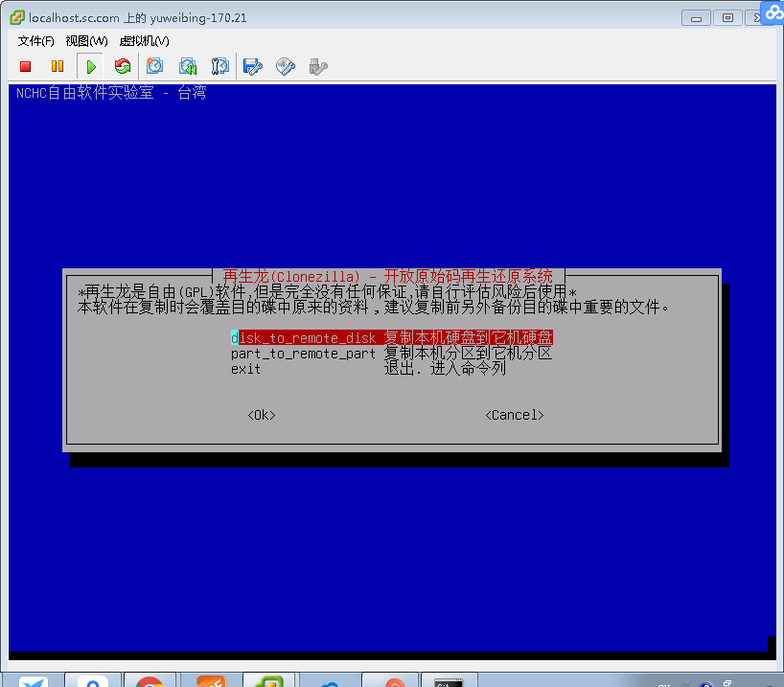
Task: Click the floppy drive connect icon
Action: coord(252,66)
